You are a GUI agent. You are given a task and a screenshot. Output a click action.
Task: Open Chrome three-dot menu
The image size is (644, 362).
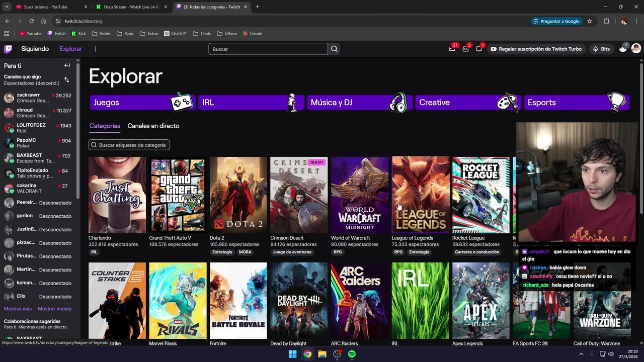coord(636,21)
